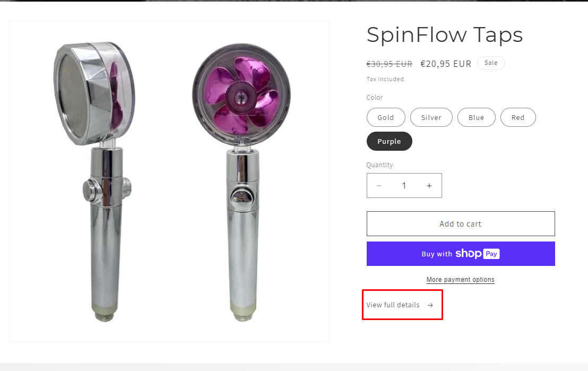The width and height of the screenshot is (588, 371).
Task: Open More payment options
Action: (461, 280)
